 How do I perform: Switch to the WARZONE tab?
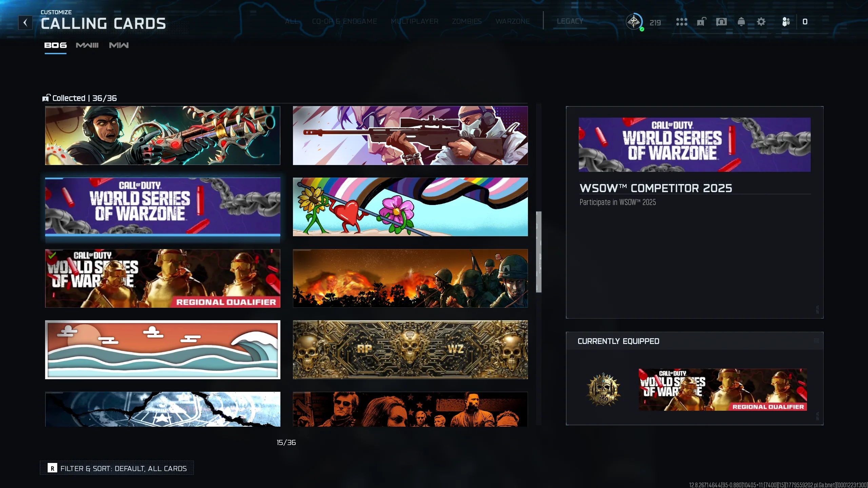[x=513, y=21]
